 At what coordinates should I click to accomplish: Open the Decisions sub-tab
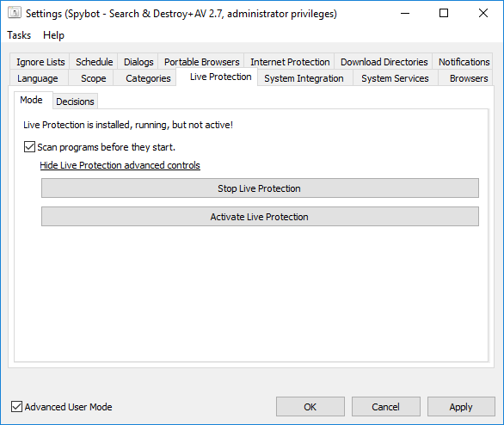(x=75, y=102)
